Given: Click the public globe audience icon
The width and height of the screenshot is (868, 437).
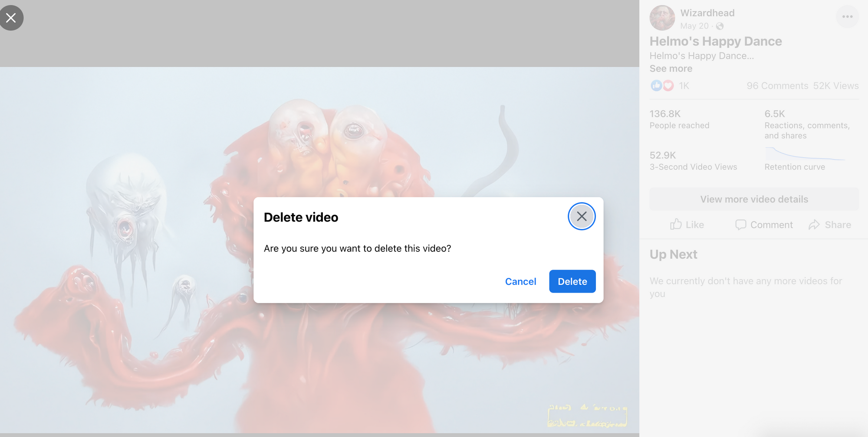Looking at the screenshot, I should click(x=720, y=26).
